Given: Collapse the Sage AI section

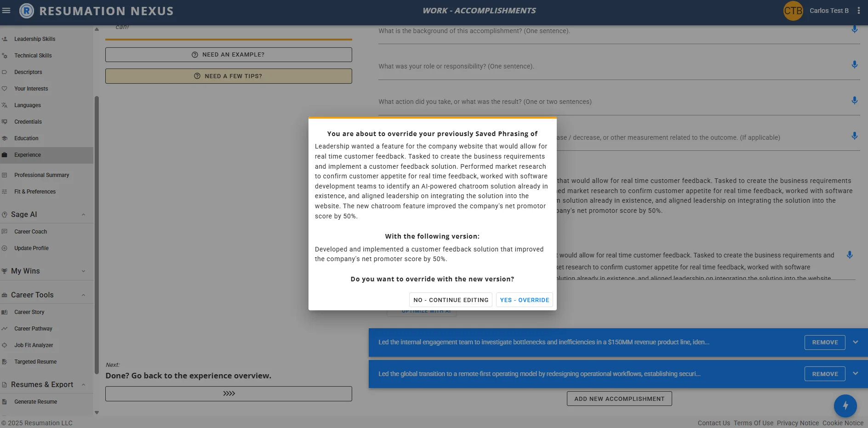Looking at the screenshot, I should 83,215.
